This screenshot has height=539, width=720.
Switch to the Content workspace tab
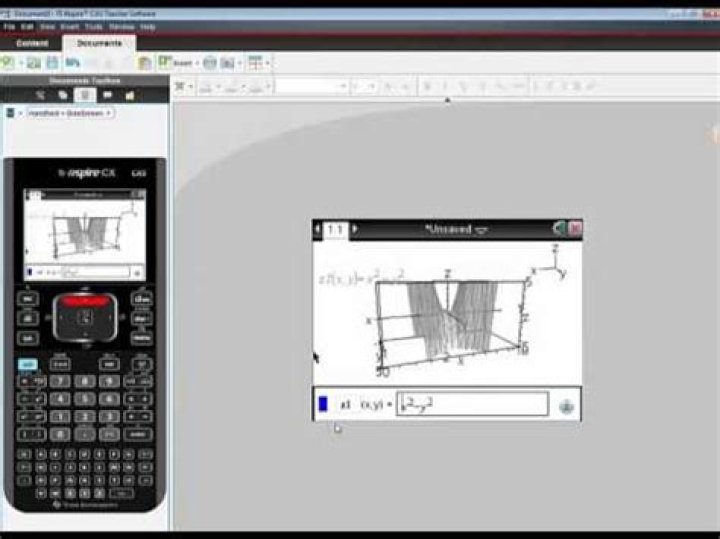[x=32, y=44]
